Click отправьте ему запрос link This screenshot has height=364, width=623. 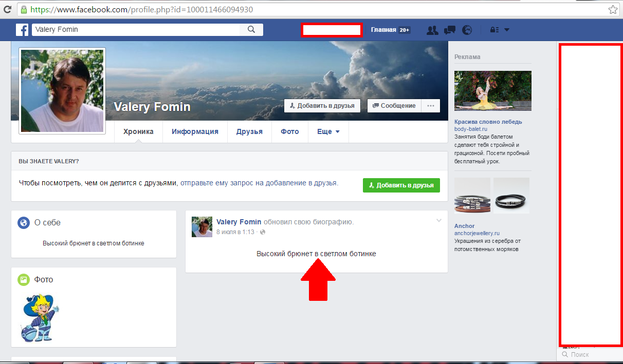[x=259, y=182]
